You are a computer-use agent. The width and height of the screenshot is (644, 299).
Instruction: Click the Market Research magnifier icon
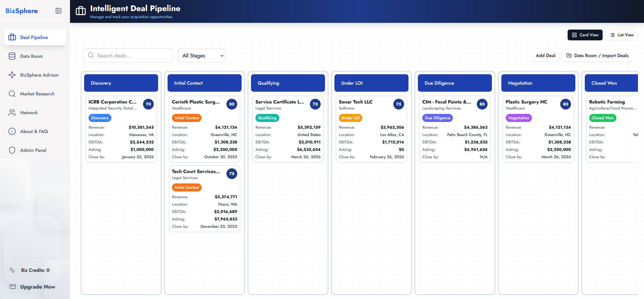12,94
